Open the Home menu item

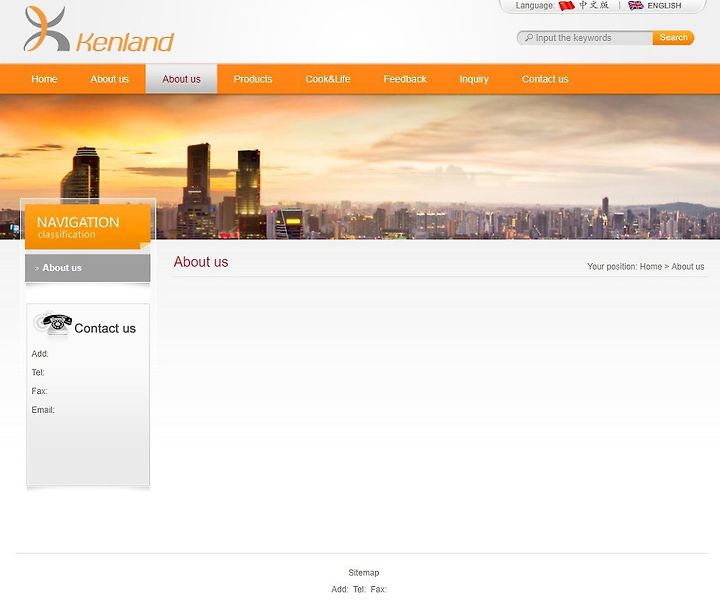click(44, 79)
